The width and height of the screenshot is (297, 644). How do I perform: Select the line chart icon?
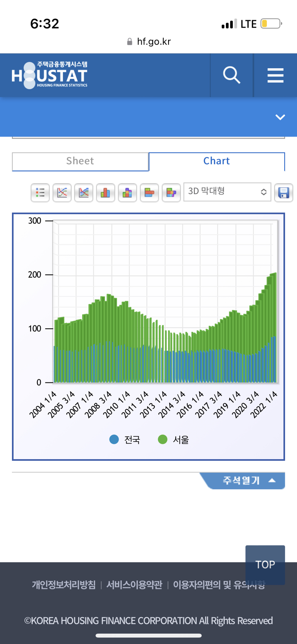click(x=62, y=193)
